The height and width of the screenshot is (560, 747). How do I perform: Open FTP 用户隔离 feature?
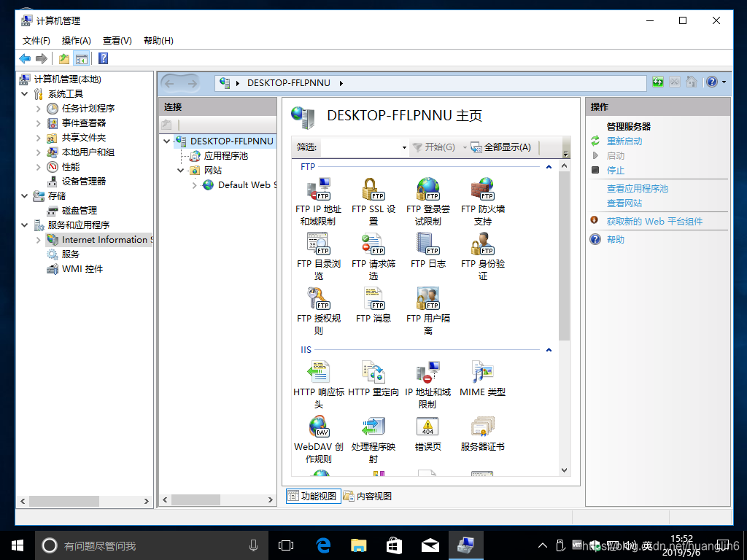coord(427,311)
